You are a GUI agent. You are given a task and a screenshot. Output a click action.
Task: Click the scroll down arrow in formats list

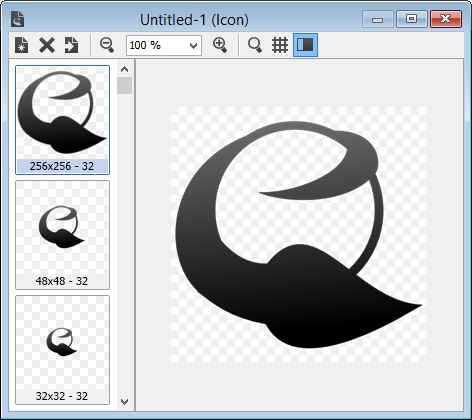(x=125, y=402)
